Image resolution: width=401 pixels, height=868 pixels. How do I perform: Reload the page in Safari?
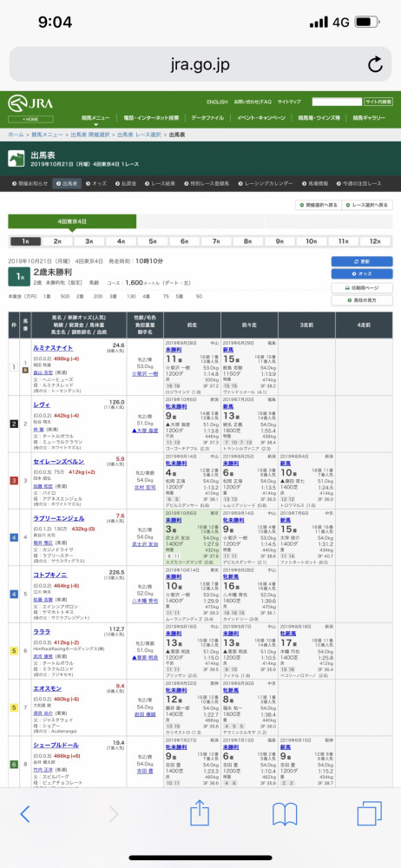click(375, 65)
